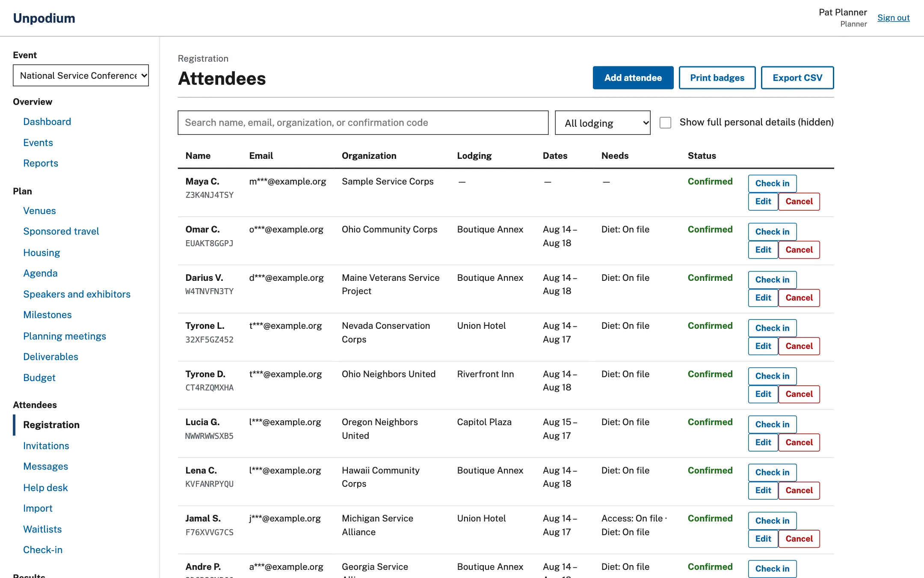Open the Event selector dropdown

pos(81,75)
